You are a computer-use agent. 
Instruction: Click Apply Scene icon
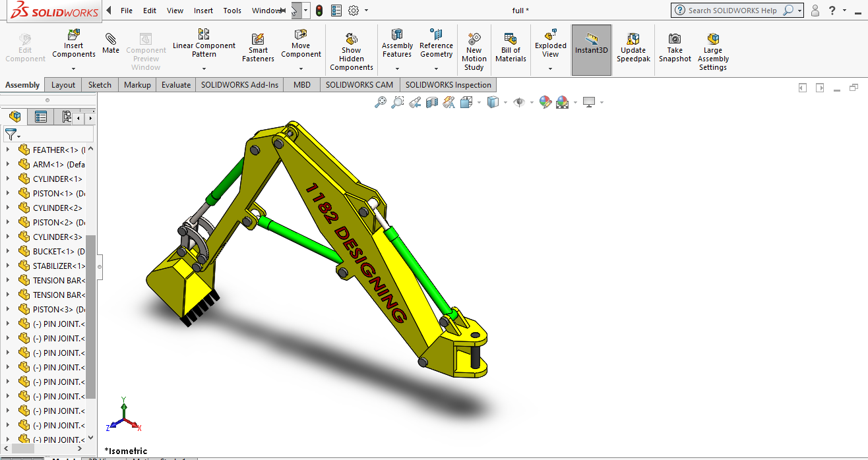coord(562,102)
